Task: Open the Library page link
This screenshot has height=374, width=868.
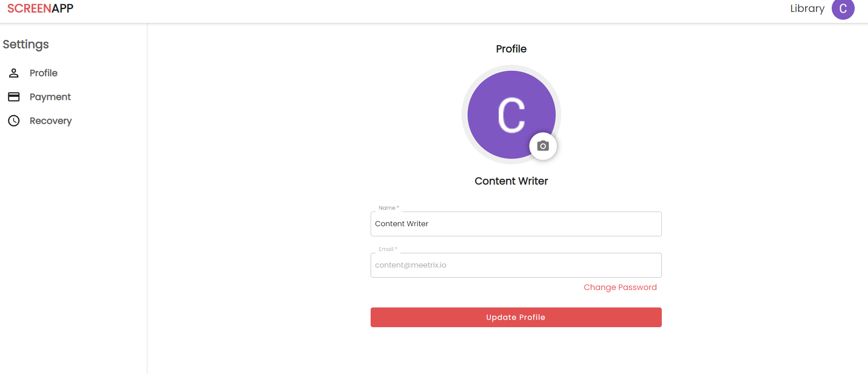Action: pos(807,9)
